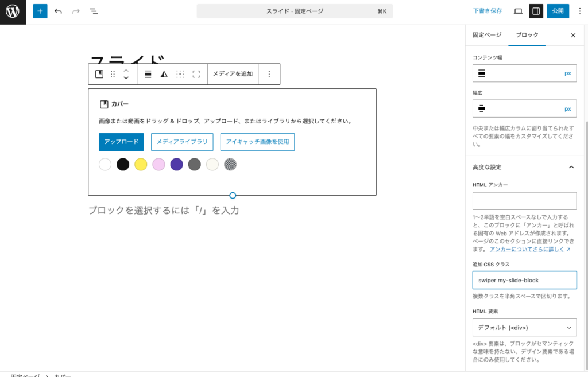Apply a duotone filter to the cover
The height and width of the screenshot is (377, 588).
click(x=163, y=73)
